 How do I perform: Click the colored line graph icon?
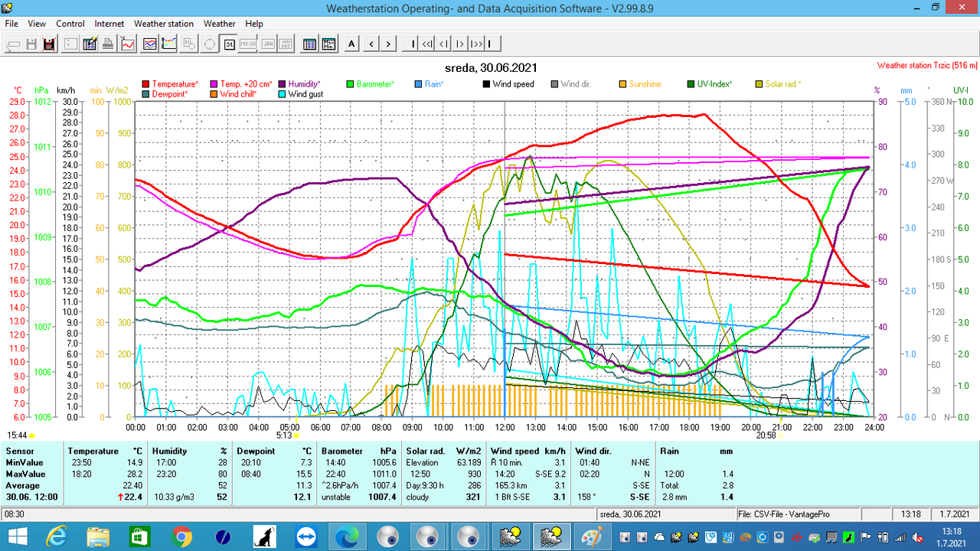169,44
